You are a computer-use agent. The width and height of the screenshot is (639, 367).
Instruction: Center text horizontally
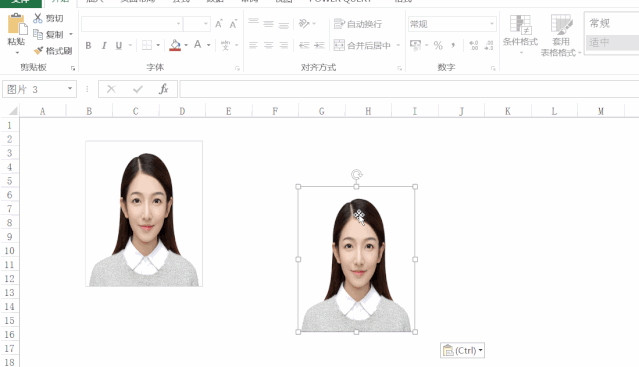click(269, 45)
